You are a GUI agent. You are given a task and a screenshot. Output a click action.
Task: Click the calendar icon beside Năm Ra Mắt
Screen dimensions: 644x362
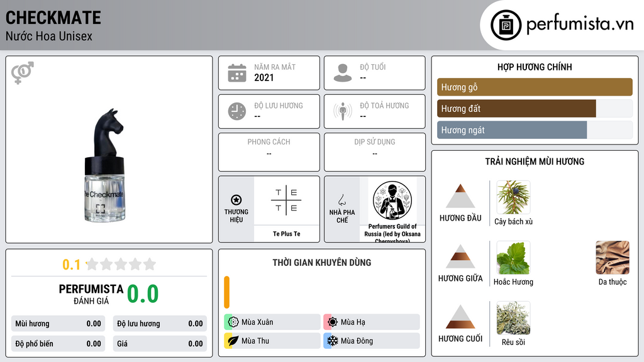point(237,73)
